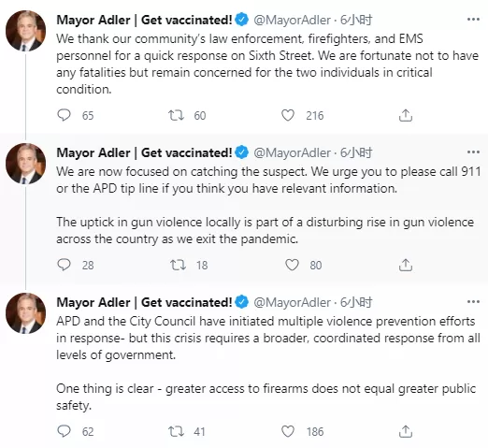
Task: Open more options on the first tweet
Action: pyautogui.click(x=473, y=20)
